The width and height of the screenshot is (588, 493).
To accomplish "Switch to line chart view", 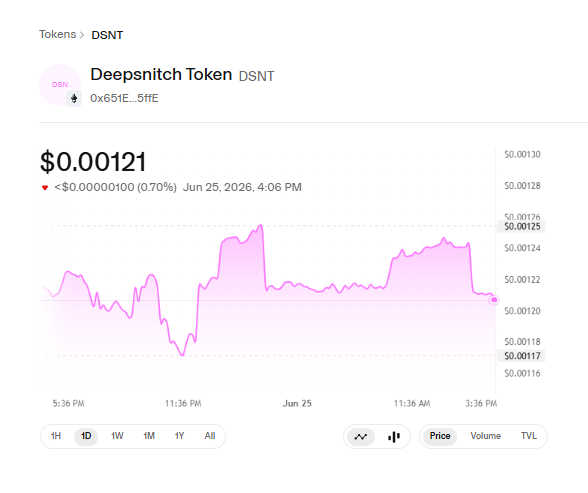I will (361, 437).
